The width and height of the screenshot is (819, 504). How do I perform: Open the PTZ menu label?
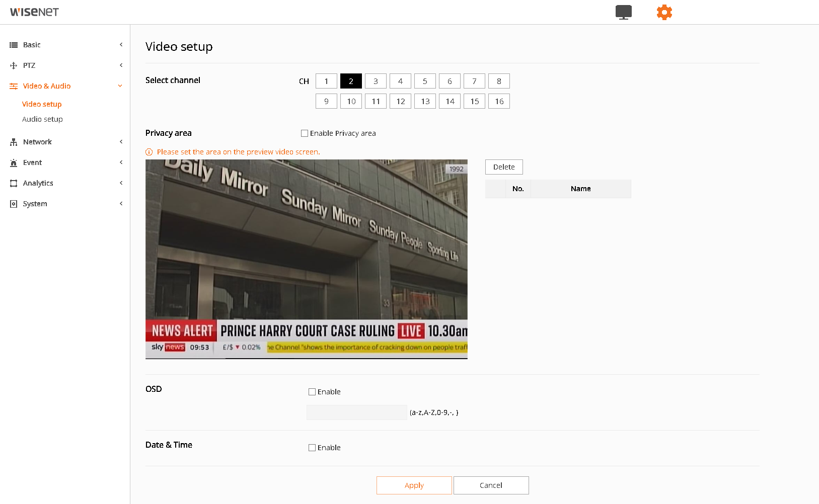pyautogui.click(x=29, y=65)
